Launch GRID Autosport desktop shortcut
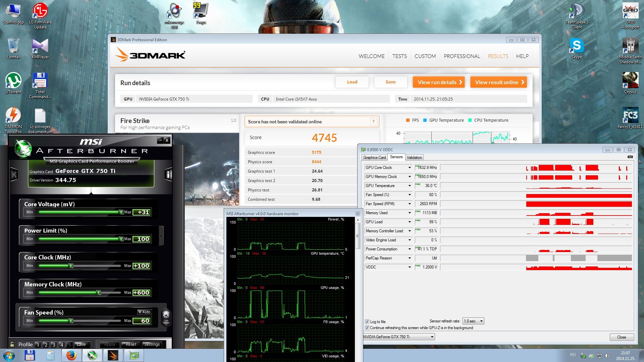Screen dimensions: 644x362 pos(630,15)
